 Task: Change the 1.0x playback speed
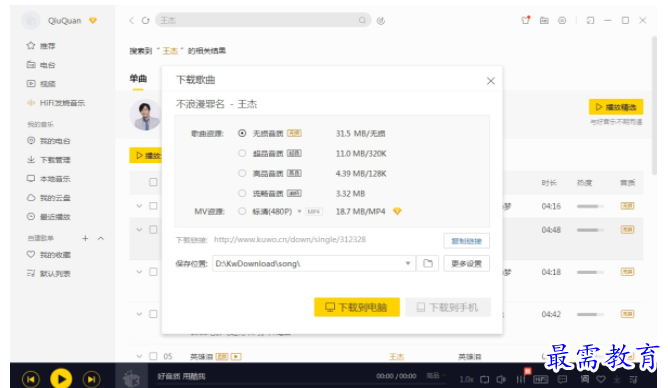(466, 379)
